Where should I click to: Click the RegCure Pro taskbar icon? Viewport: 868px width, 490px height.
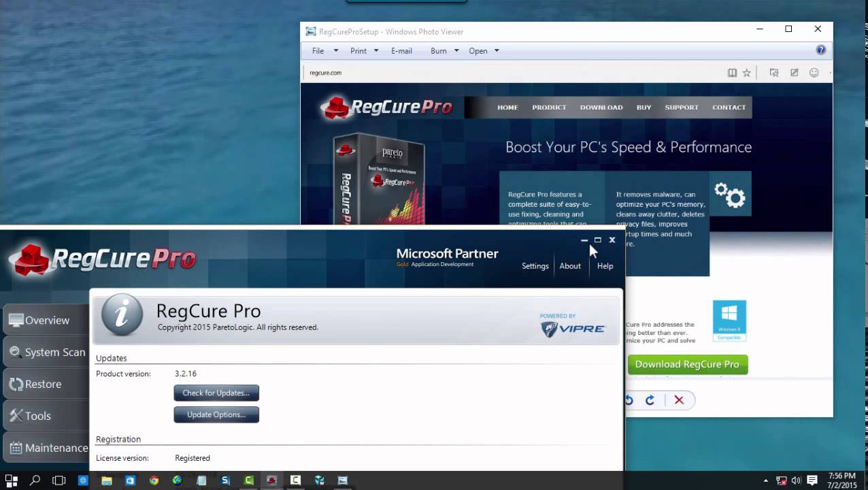(271, 480)
